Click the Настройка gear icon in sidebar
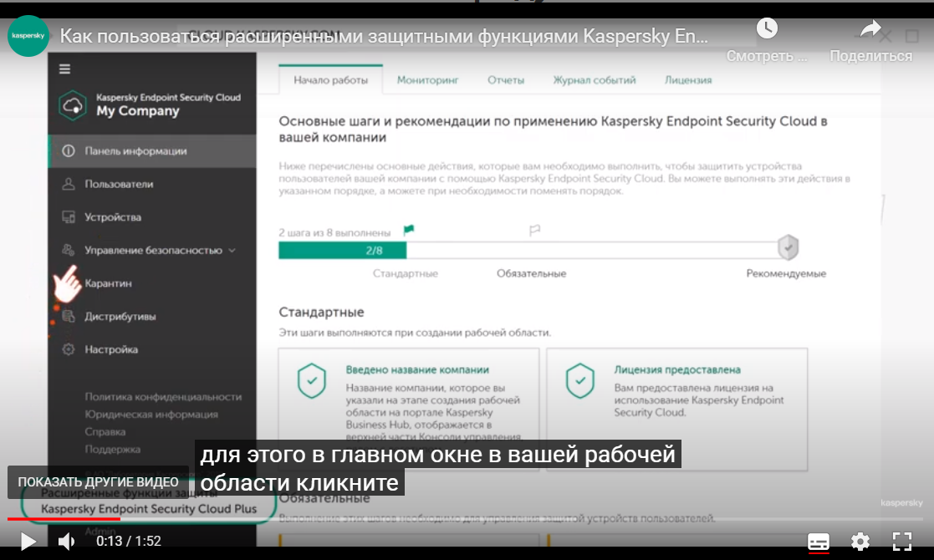 (x=69, y=349)
